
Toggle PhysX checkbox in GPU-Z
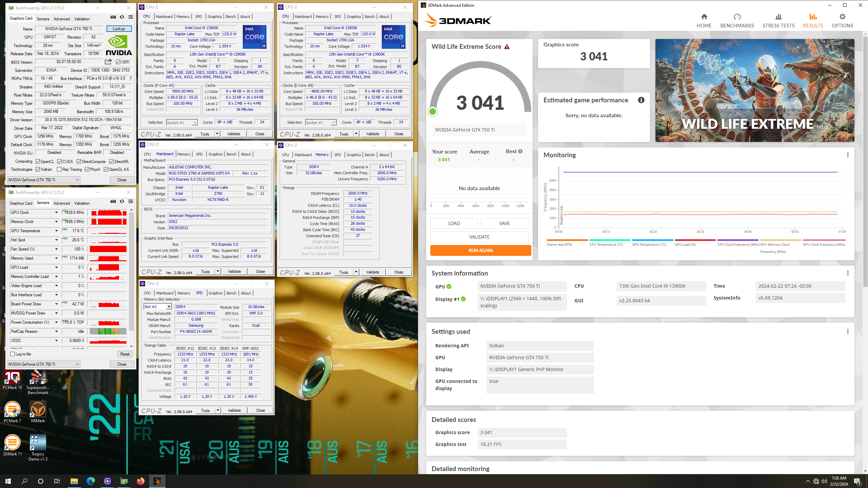[87, 169]
